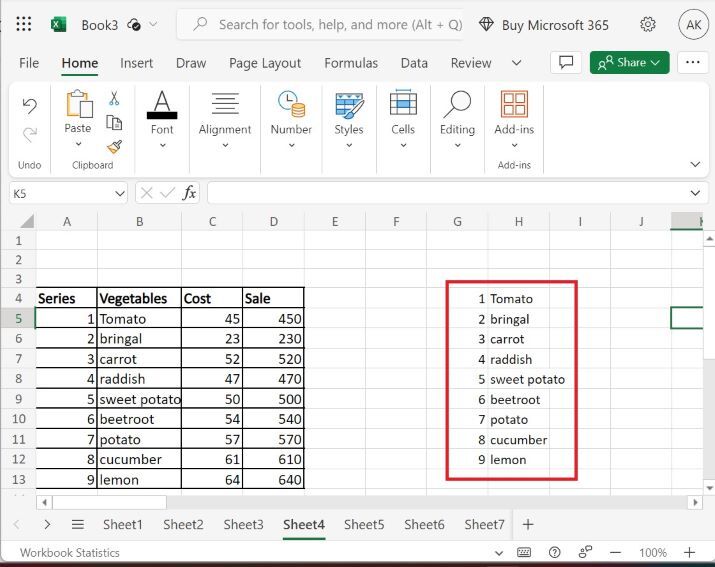Screen dimensions: 715x567
Task: Open the Alignment group
Action: click(x=225, y=120)
